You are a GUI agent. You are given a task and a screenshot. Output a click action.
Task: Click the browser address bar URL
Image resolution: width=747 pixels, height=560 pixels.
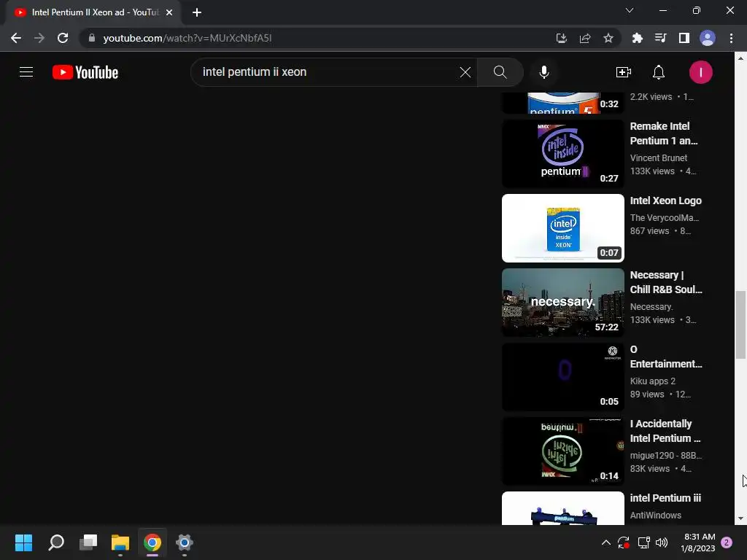(187, 38)
